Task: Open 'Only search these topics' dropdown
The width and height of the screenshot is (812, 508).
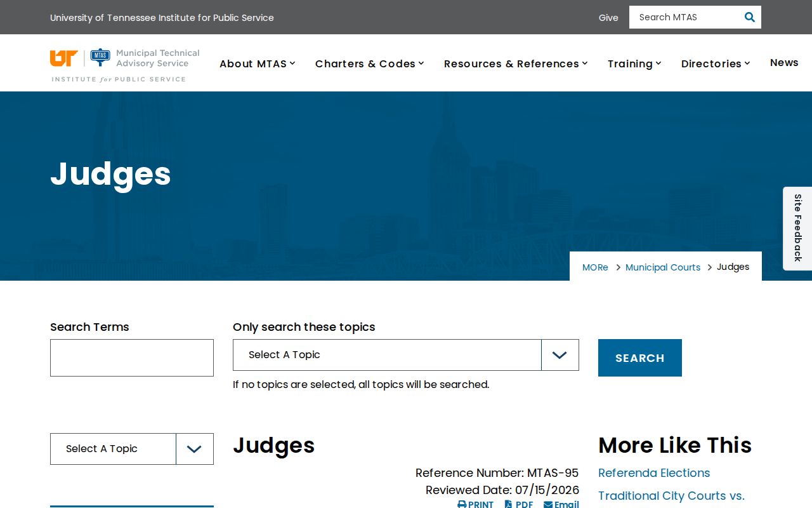Action: tap(406, 355)
